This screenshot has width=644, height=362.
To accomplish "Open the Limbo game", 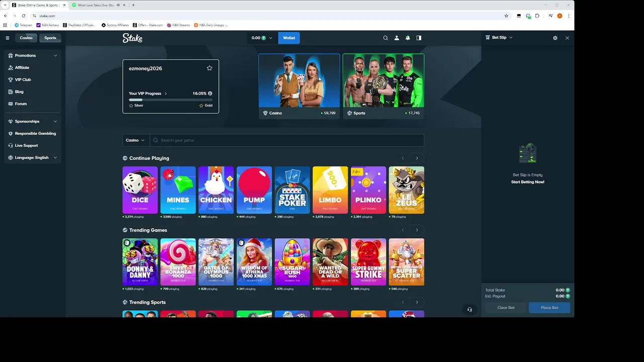I will point(330,190).
